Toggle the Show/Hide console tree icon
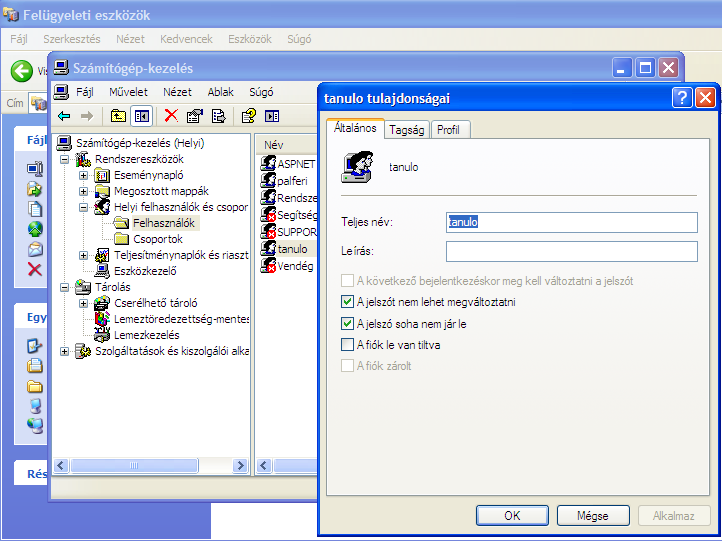 (142, 116)
